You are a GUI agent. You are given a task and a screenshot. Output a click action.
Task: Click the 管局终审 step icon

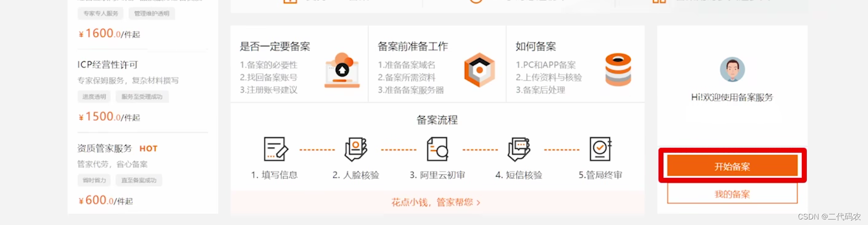600,149
